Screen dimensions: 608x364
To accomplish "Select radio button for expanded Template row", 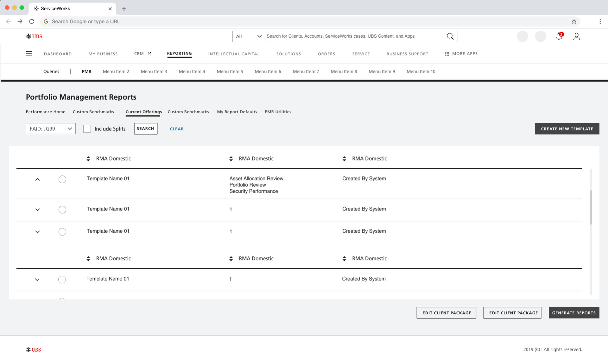I will (x=62, y=179).
